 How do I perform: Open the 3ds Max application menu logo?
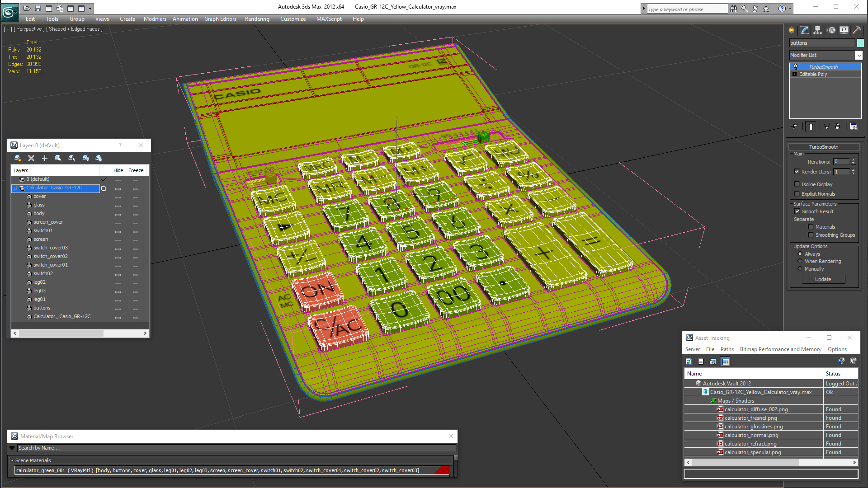[x=9, y=12]
